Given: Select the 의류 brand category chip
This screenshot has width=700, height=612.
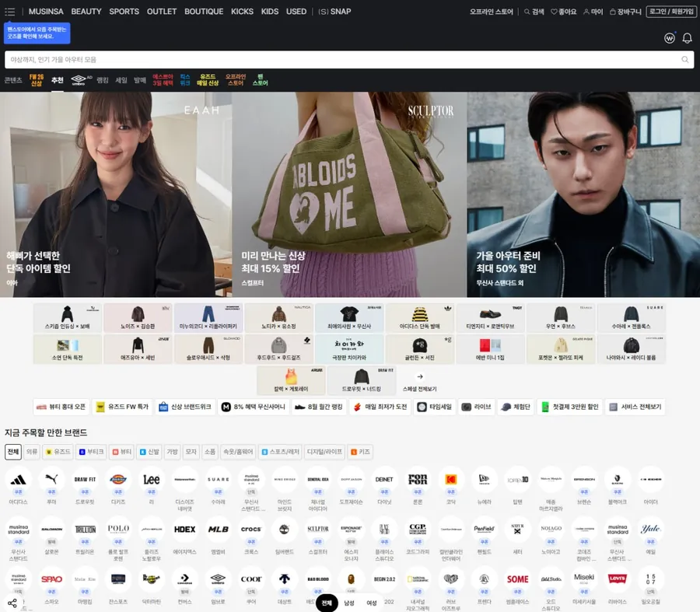Looking at the screenshot, I should (x=32, y=452).
